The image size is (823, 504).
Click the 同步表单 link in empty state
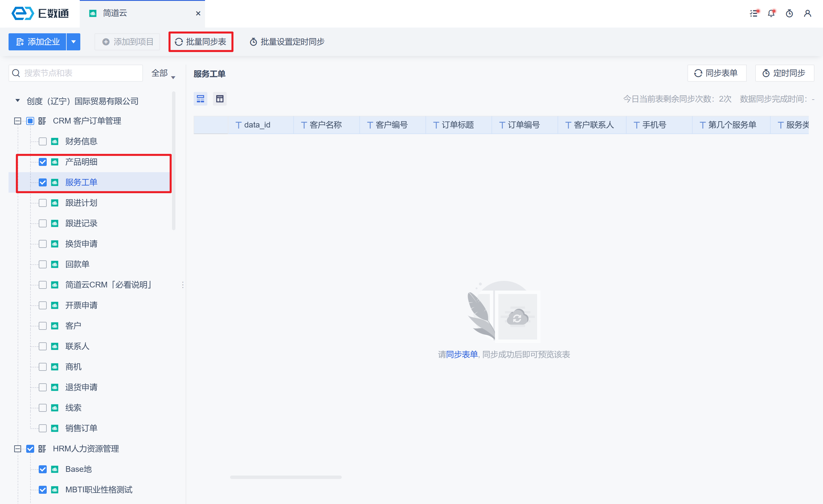tap(462, 355)
